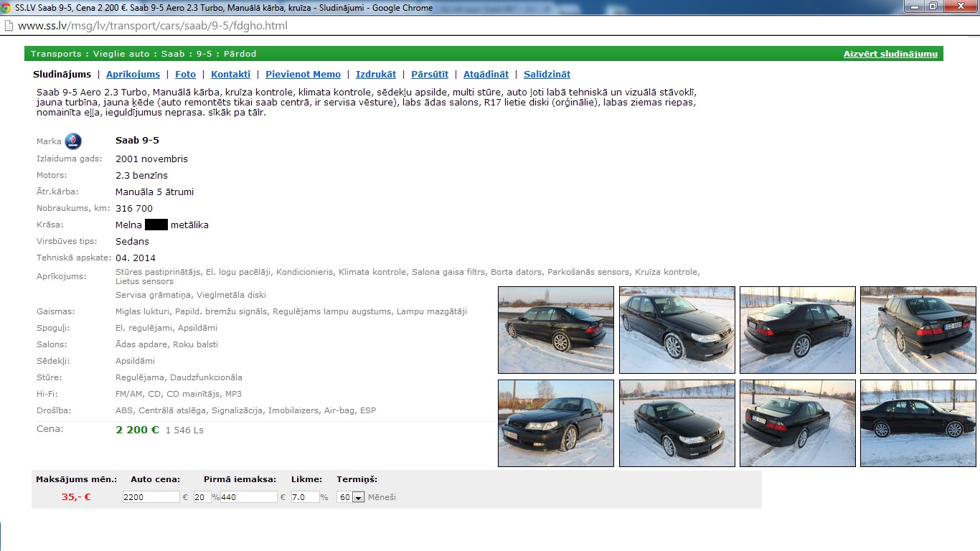Click the address bar URL www.ss.lv
The image size is (980, 551).
pyautogui.click(x=153, y=26)
